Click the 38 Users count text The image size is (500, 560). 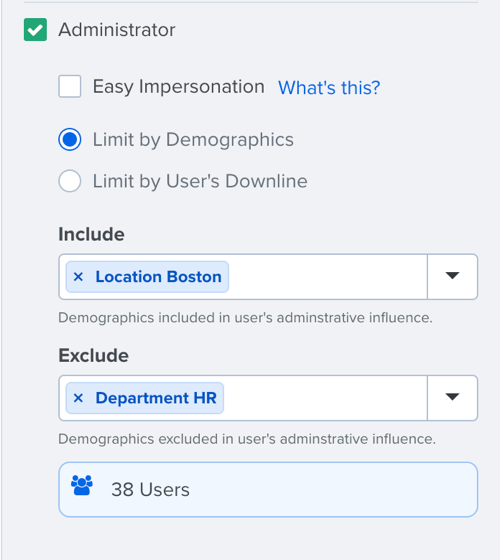click(150, 489)
